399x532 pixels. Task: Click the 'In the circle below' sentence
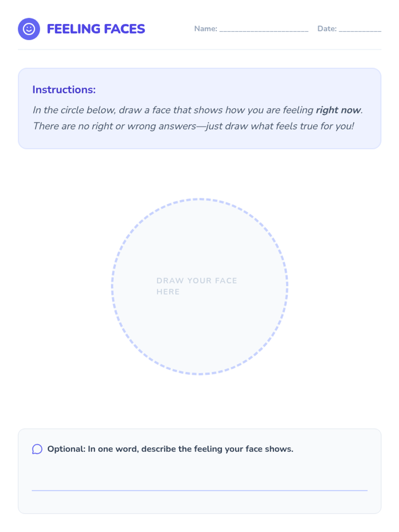pos(198,110)
